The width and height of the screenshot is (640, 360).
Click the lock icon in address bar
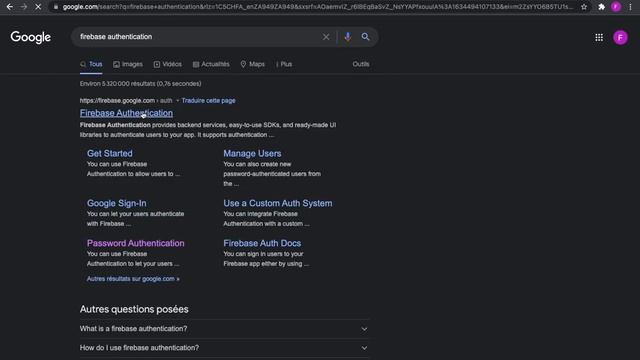56,7
